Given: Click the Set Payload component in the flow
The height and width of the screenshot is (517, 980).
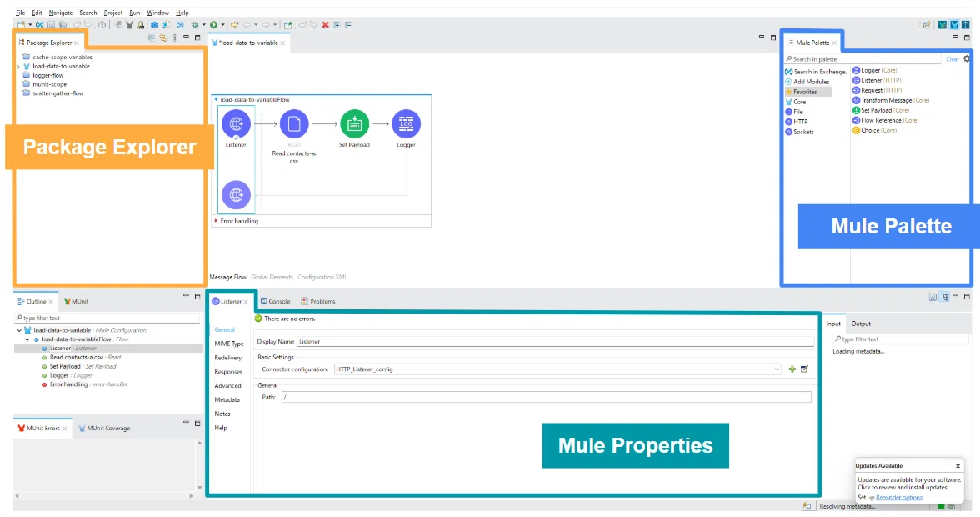Looking at the screenshot, I should tap(354, 123).
